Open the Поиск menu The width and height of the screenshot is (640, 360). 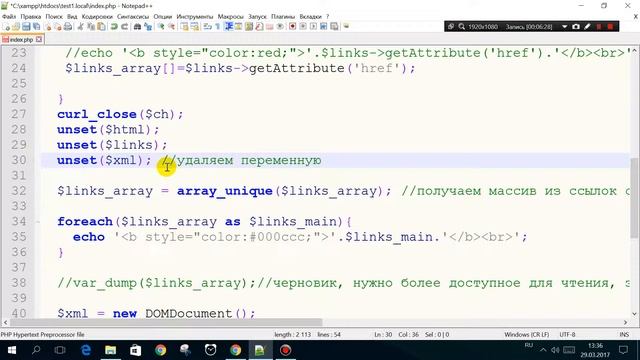[x=54, y=17]
